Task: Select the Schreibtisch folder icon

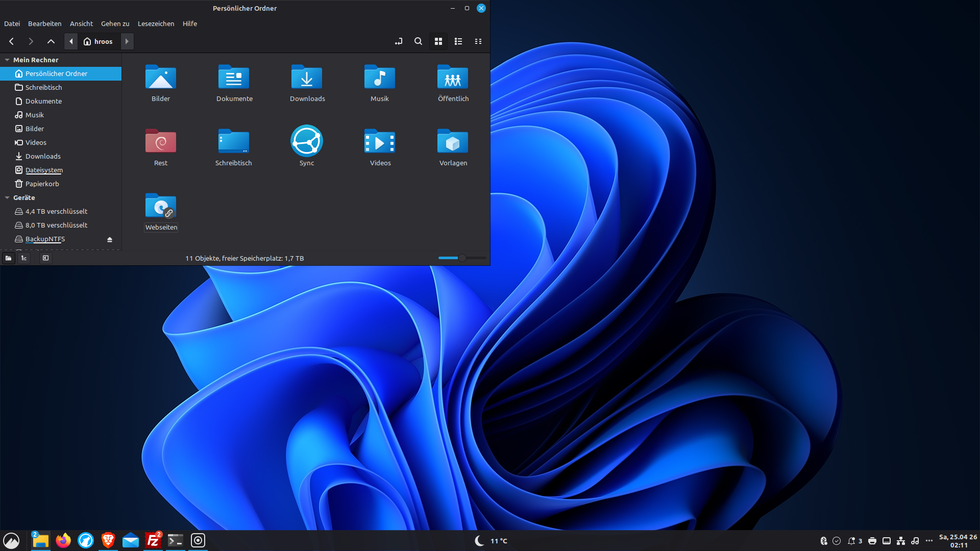Action: pos(234,141)
